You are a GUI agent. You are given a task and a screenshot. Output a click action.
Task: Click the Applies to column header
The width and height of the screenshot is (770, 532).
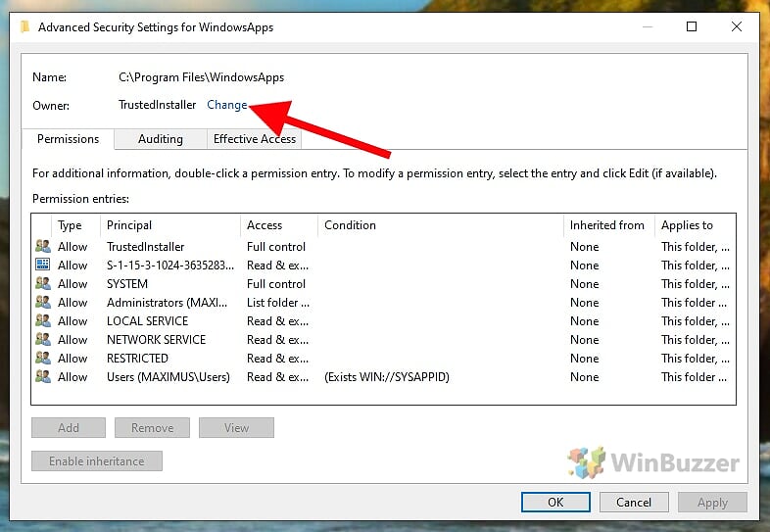pyautogui.click(x=695, y=225)
